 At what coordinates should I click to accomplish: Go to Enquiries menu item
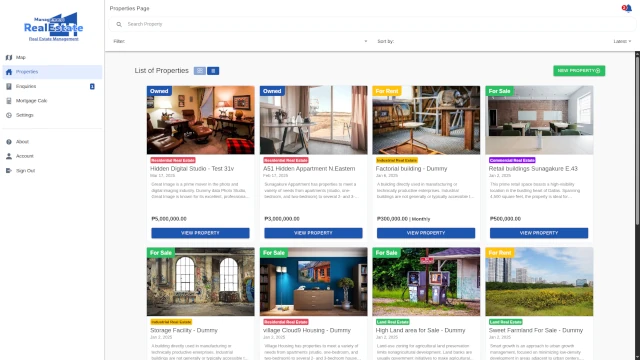click(x=52, y=87)
